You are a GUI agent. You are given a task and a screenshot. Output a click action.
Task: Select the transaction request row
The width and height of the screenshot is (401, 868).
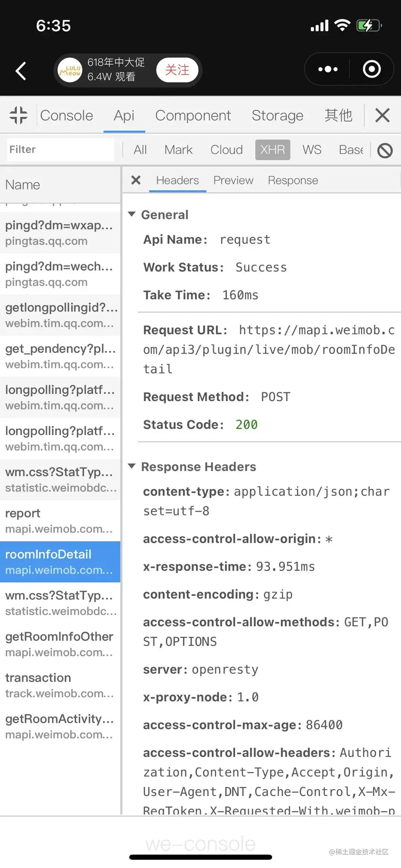60,685
